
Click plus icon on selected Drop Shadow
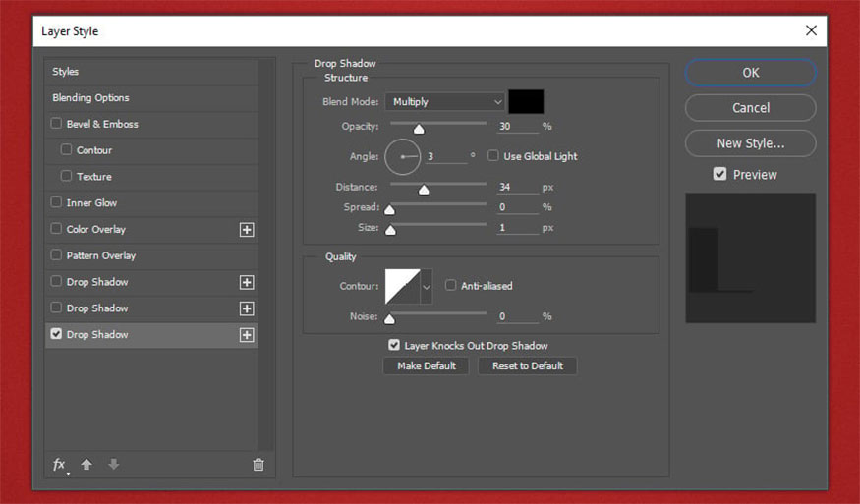[247, 335]
